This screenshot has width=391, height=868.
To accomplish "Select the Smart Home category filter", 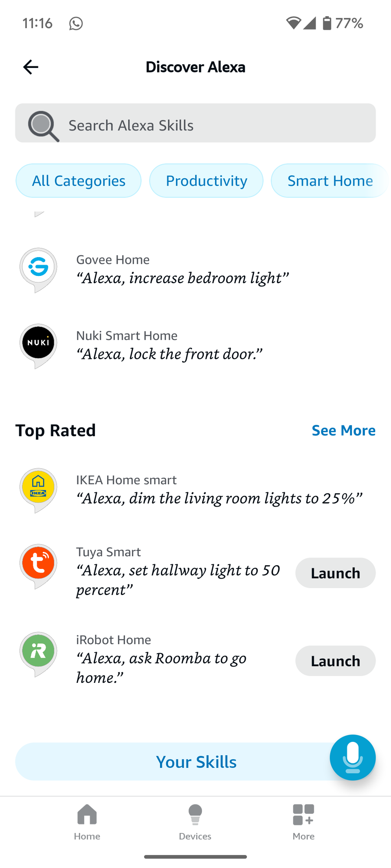I will tap(330, 181).
